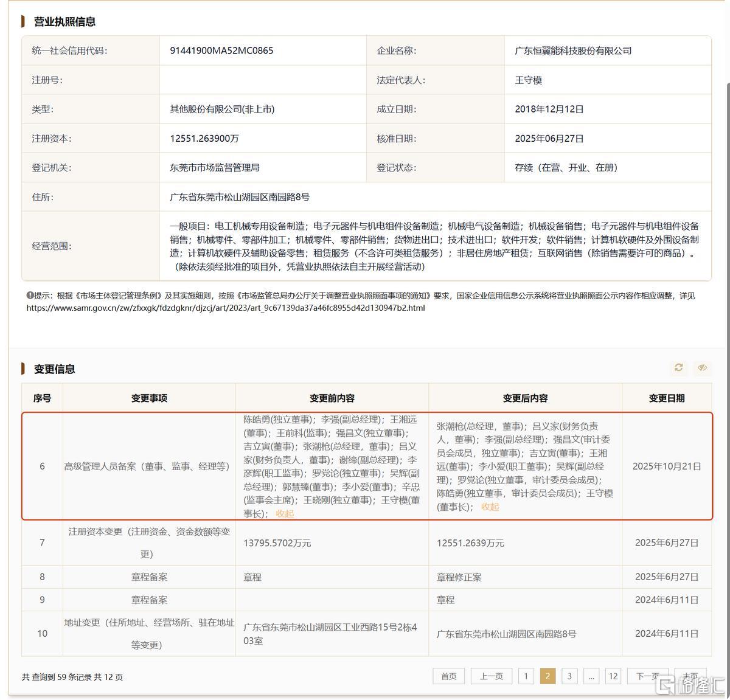The width and height of the screenshot is (730, 700).
Task: Open the samr.gov.cn notice URL
Action: [226, 308]
